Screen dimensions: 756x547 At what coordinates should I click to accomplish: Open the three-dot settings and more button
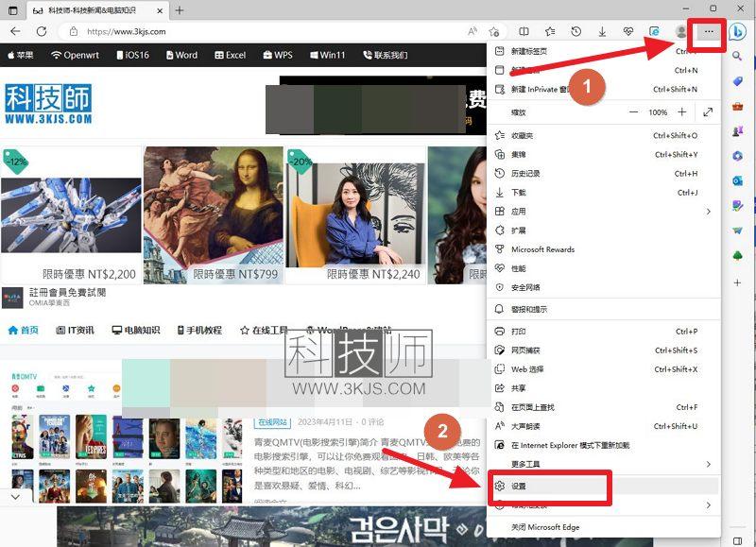point(708,31)
